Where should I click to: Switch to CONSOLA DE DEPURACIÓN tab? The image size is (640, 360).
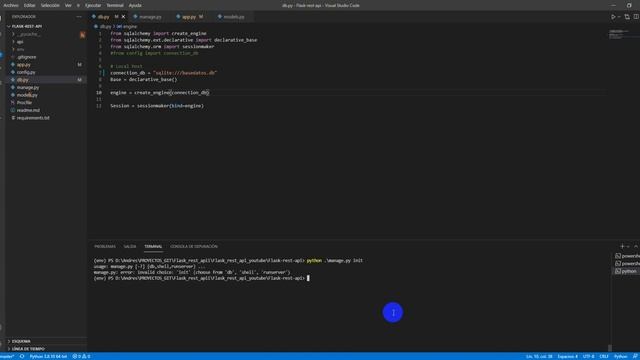pos(194,247)
